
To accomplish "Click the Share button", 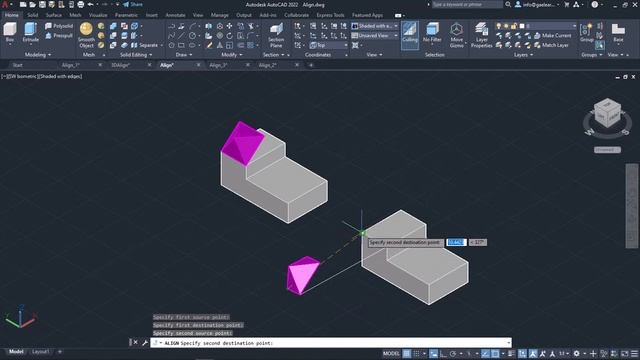I will tap(133, 4).
